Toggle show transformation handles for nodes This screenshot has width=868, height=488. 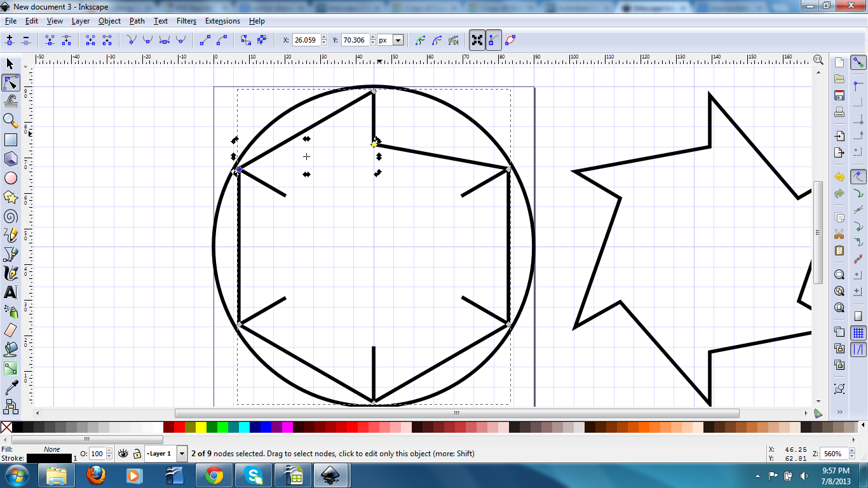tap(477, 40)
